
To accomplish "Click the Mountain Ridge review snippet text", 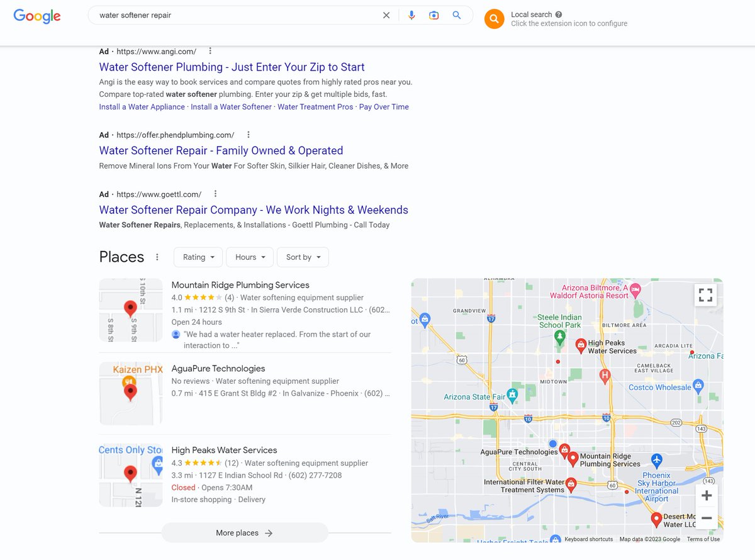I will 277,340.
